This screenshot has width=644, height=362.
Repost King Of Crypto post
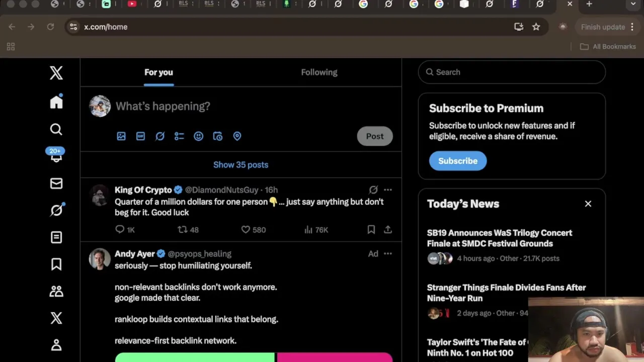(188, 230)
